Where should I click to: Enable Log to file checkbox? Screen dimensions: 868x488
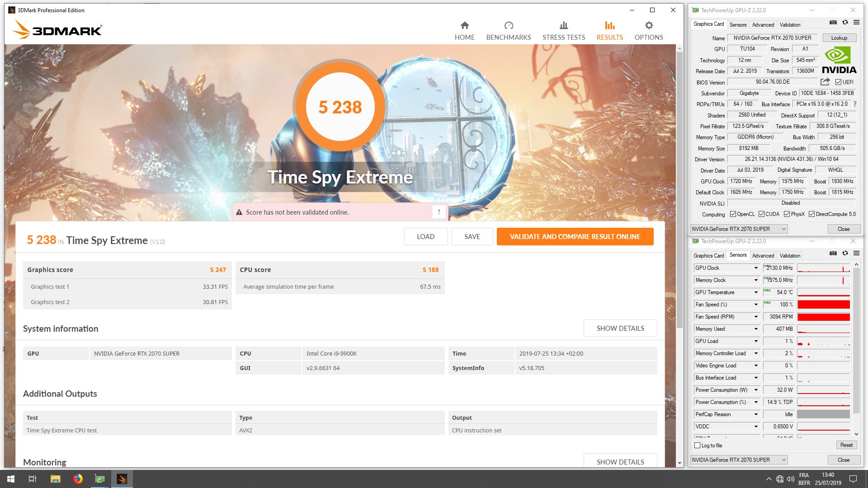[697, 446]
